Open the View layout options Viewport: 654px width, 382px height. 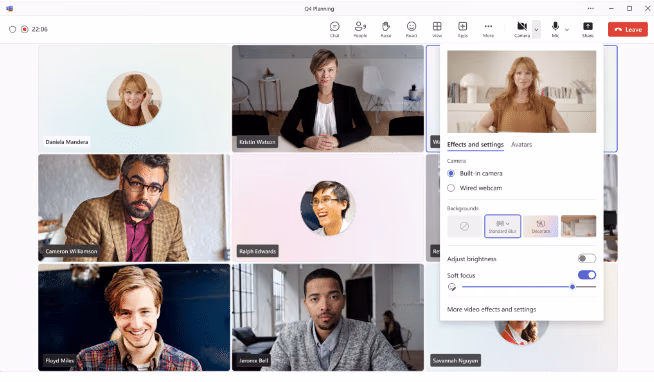pyautogui.click(x=437, y=29)
